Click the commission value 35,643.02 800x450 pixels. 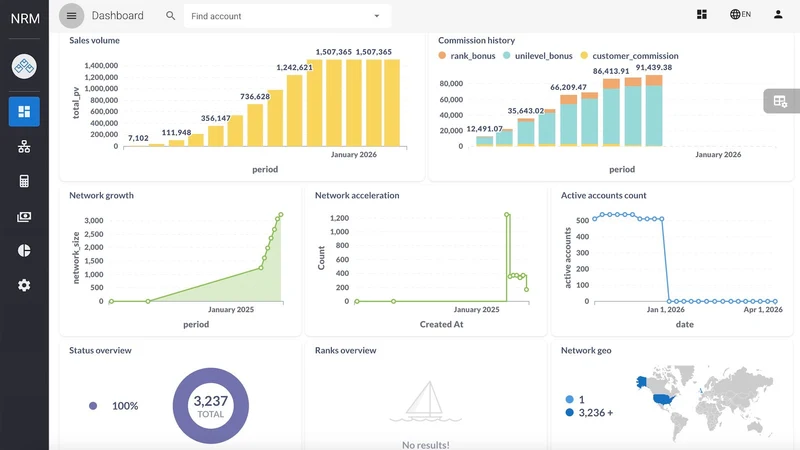pos(526,111)
